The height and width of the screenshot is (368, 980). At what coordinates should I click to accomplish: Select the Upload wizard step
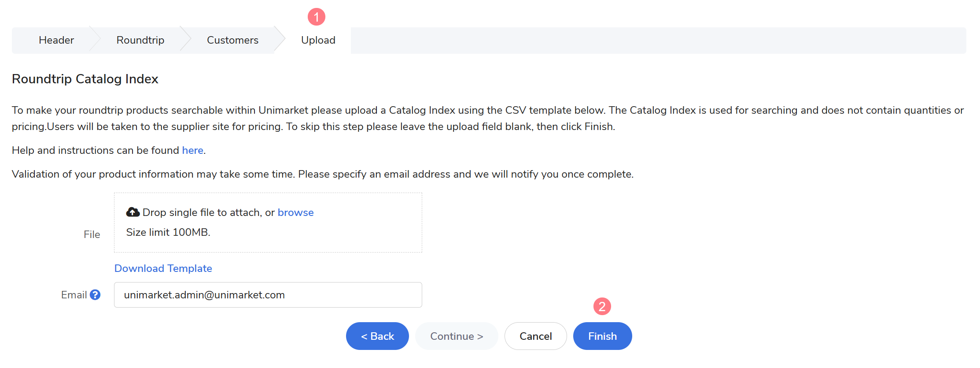(x=318, y=40)
